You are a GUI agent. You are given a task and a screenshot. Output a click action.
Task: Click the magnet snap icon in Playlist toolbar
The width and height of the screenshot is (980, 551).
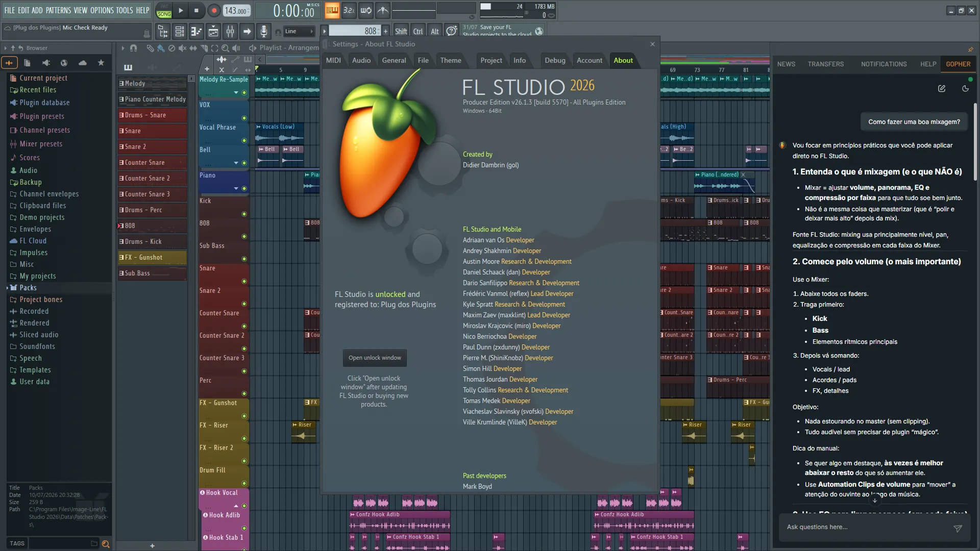133,48
